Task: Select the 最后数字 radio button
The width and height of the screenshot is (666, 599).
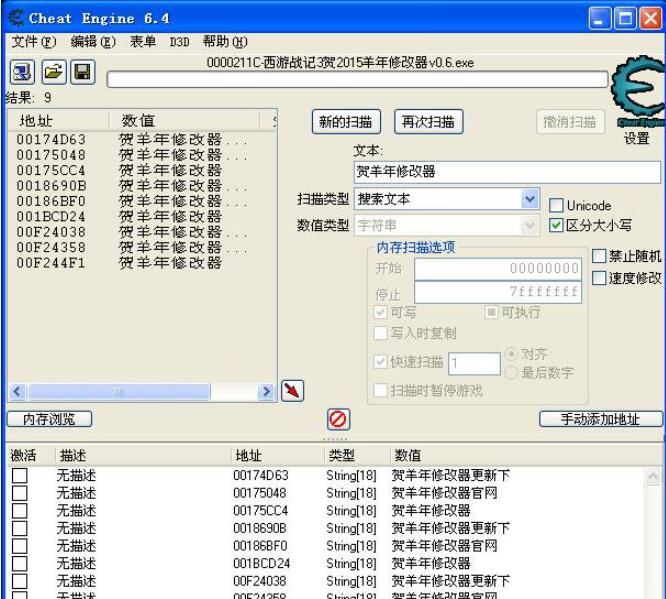Action: click(512, 373)
